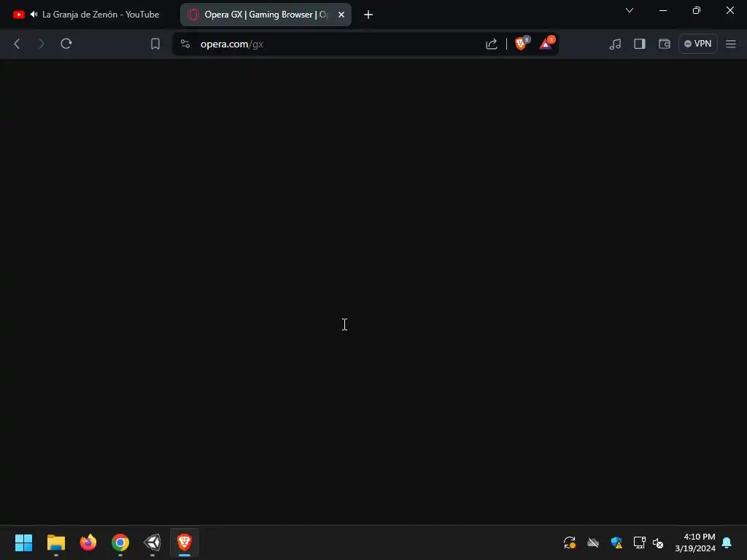Toggle the VPN button
Image resolution: width=747 pixels, height=560 pixels.
point(698,44)
